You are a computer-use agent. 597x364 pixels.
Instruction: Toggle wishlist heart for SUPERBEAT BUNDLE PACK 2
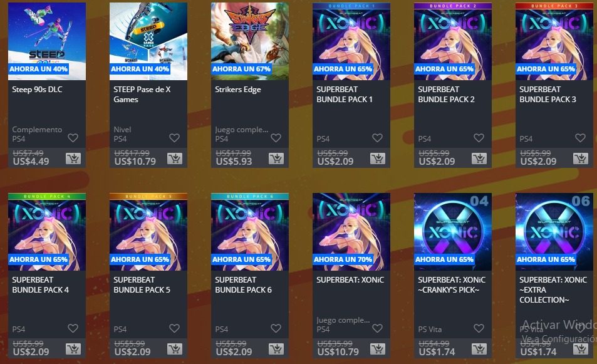click(479, 138)
